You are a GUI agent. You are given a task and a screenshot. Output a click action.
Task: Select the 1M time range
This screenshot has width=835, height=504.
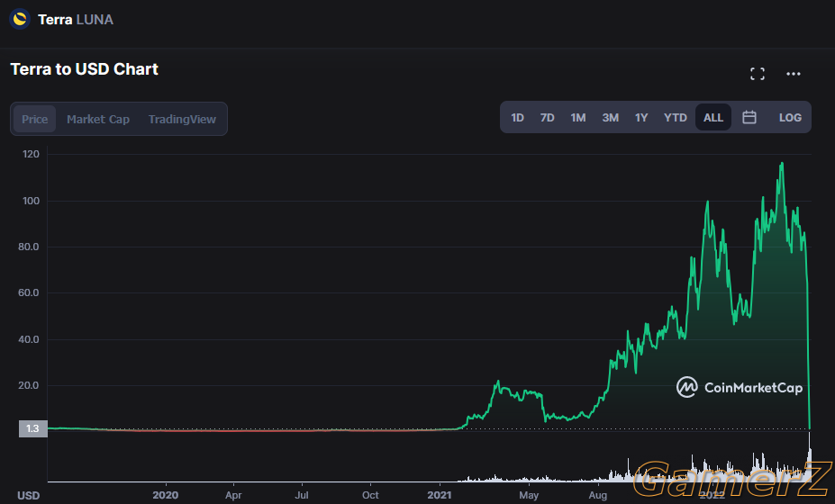(x=578, y=118)
